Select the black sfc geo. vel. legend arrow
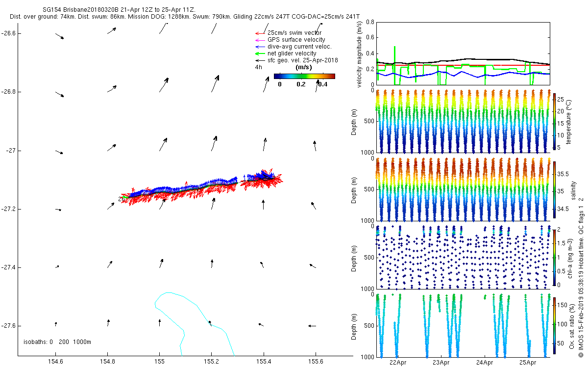 point(260,60)
